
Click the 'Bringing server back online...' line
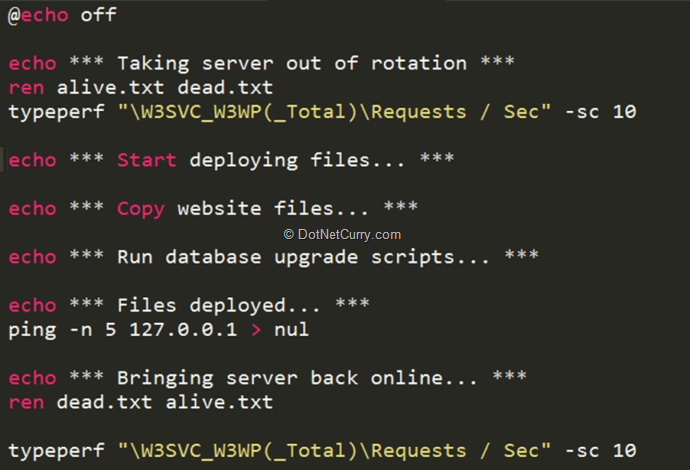(268, 378)
